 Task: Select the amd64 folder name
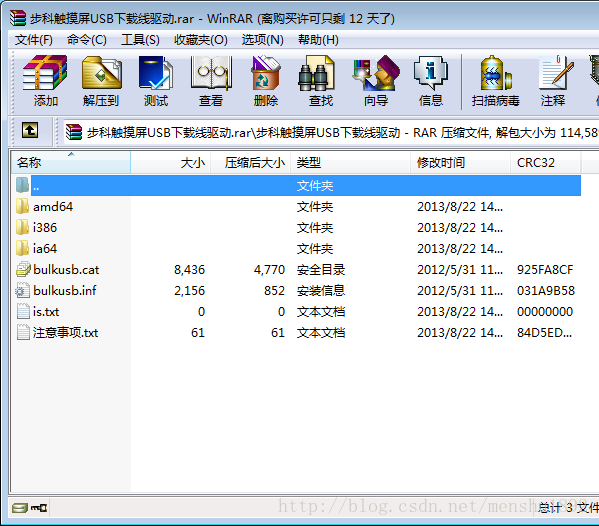(53, 207)
